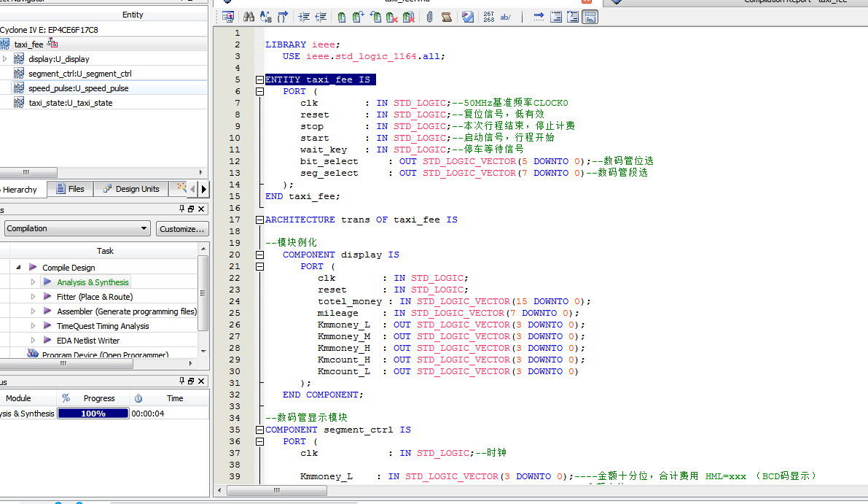Viewport: 868px width, 504px height.
Task: Collapse the entity PORT block on line 6
Action: coord(259,91)
